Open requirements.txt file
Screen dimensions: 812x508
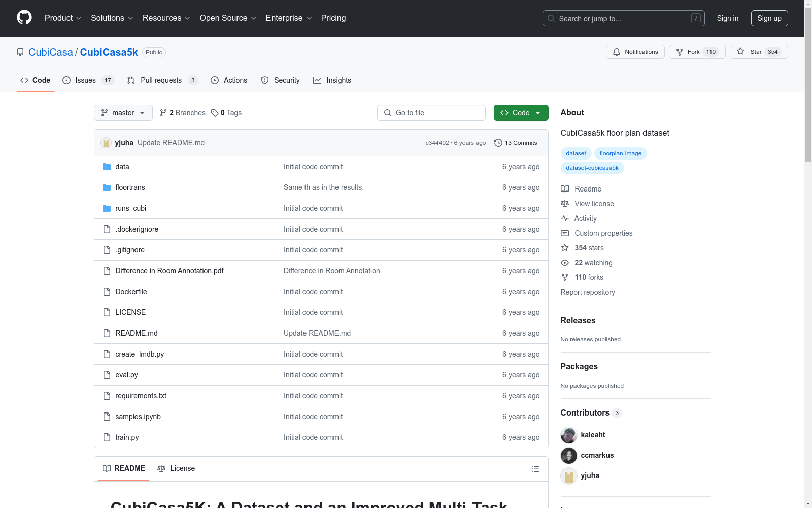pyautogui.click(x=141, y=396)
